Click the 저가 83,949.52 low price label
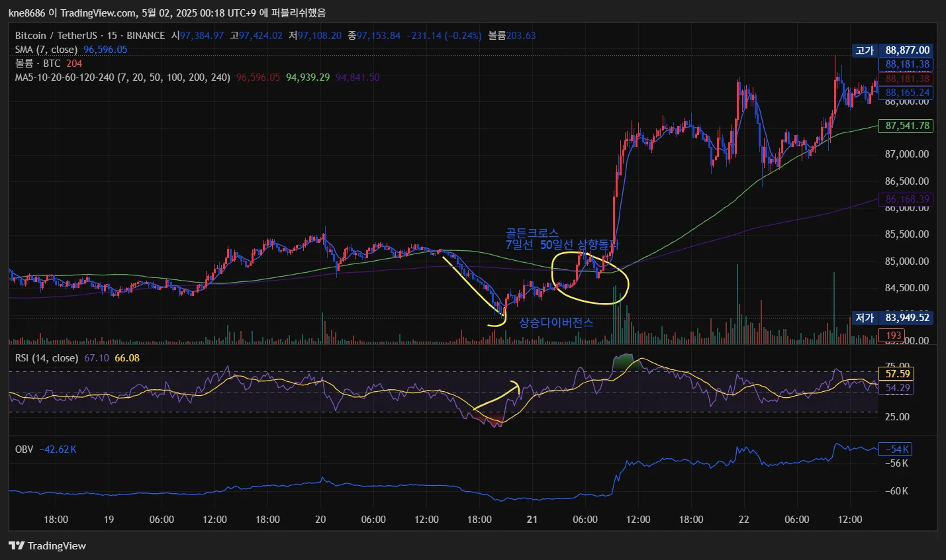The height and width of the screenshot is (560, 946). coord(892,318)
